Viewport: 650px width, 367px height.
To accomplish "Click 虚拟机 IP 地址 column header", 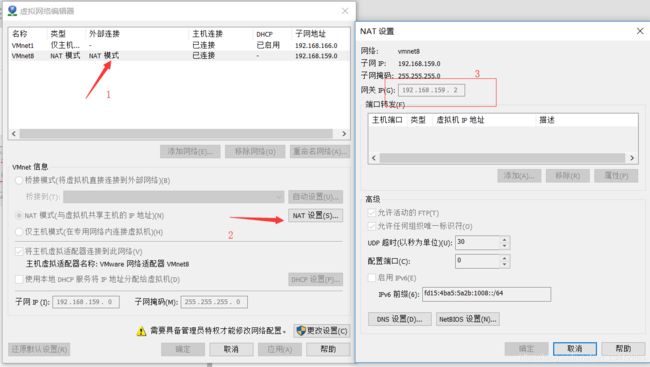I will tap(460, 120).
